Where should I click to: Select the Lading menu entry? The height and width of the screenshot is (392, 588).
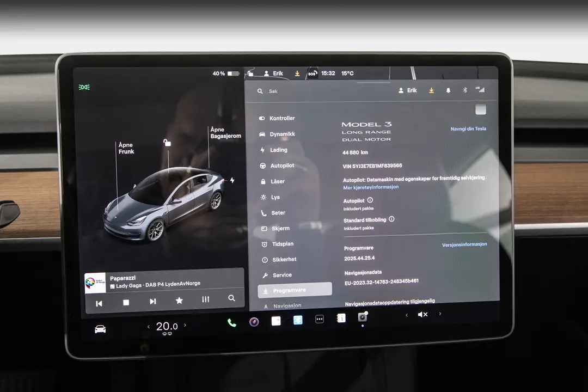point(274,150)
